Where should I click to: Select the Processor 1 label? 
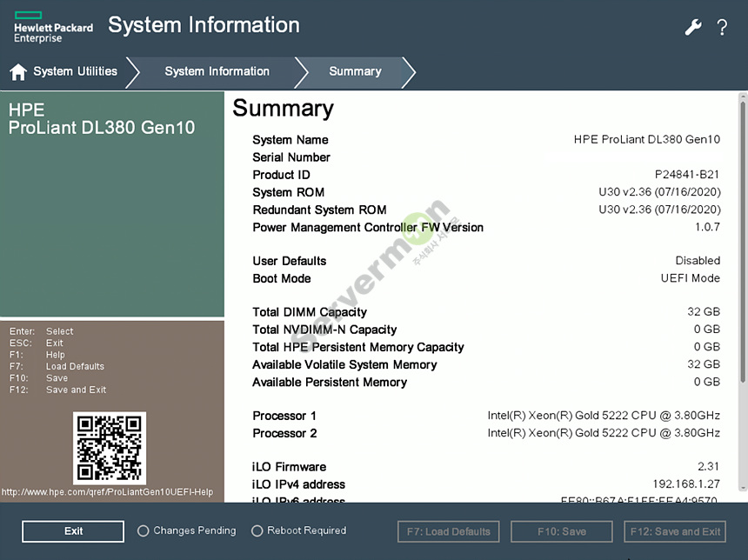pos(284,416)
